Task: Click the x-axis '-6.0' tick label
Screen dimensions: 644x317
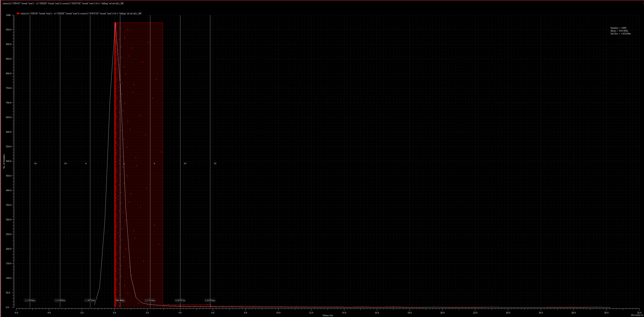Action: pyautogui.click(x=16, y=312)
